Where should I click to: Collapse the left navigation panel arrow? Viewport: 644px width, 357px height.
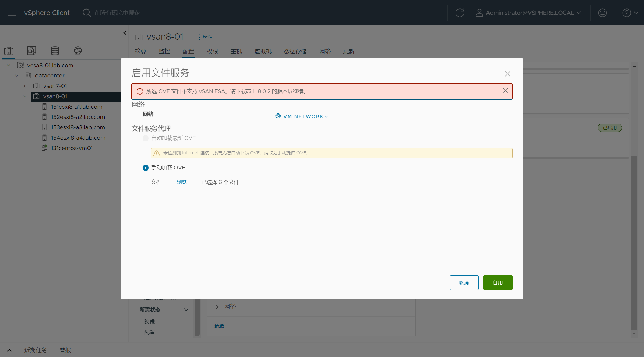(125, 33)
